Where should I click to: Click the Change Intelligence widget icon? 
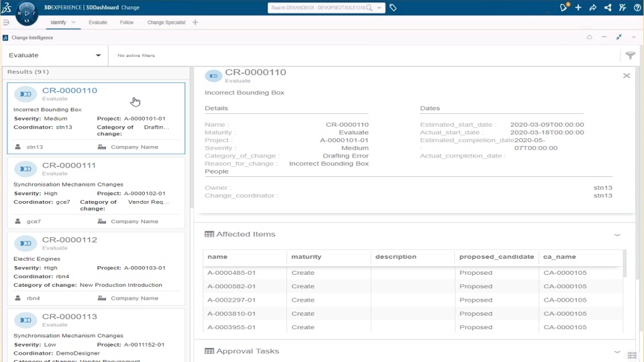[x=5, y=38]
